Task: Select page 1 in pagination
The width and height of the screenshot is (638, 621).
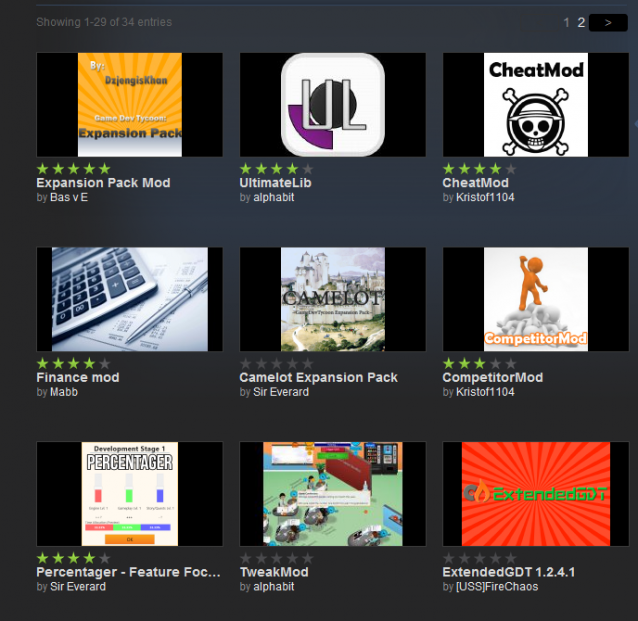Action: pyautogui.click(x=566, y=22)
